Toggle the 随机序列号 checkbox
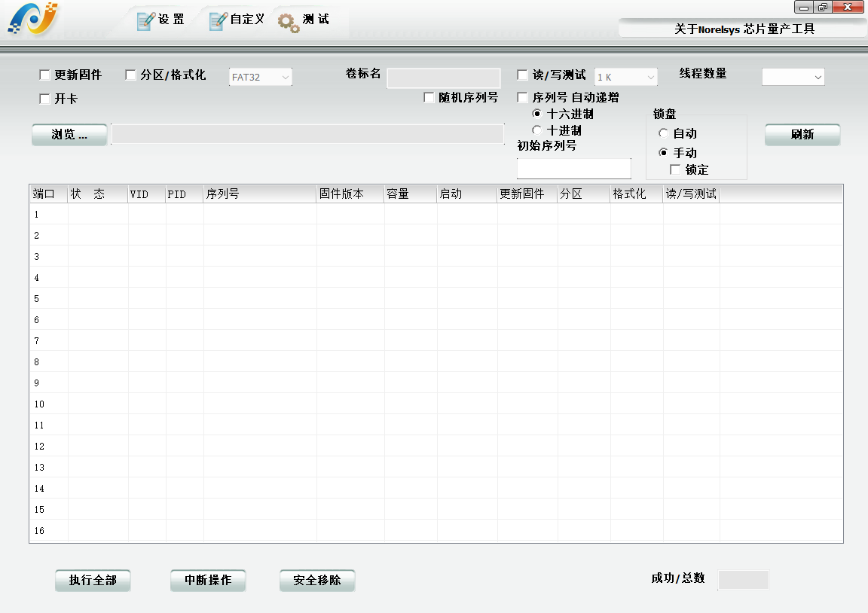 (x=429, y=97)
